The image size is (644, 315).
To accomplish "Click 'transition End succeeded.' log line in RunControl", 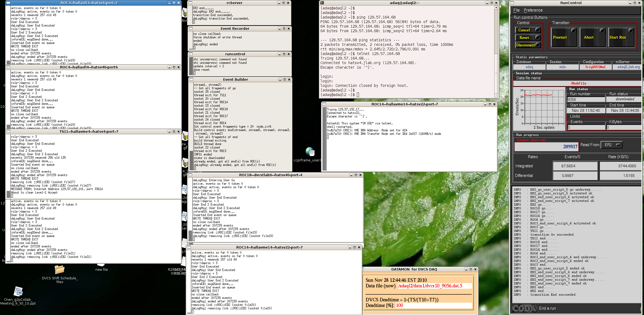I will (553, 295).
